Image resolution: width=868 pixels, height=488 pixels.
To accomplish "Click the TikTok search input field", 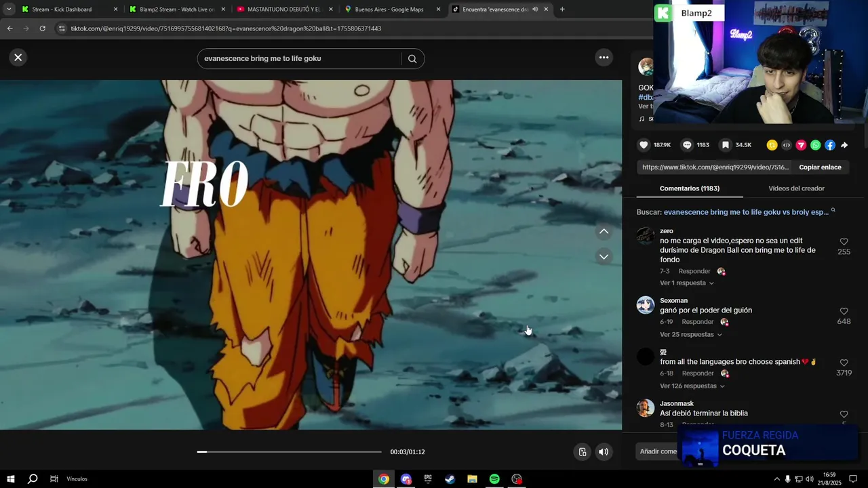I will (x=298, y=58).
